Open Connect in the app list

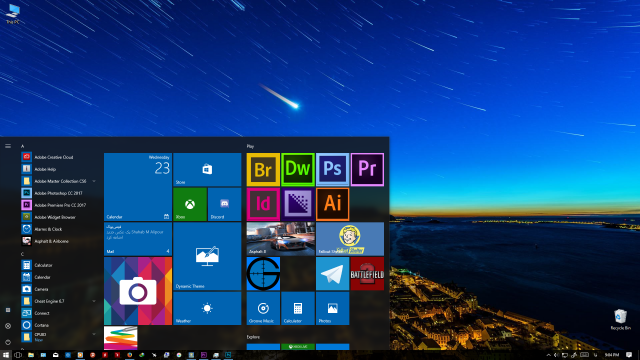point(59,313)
